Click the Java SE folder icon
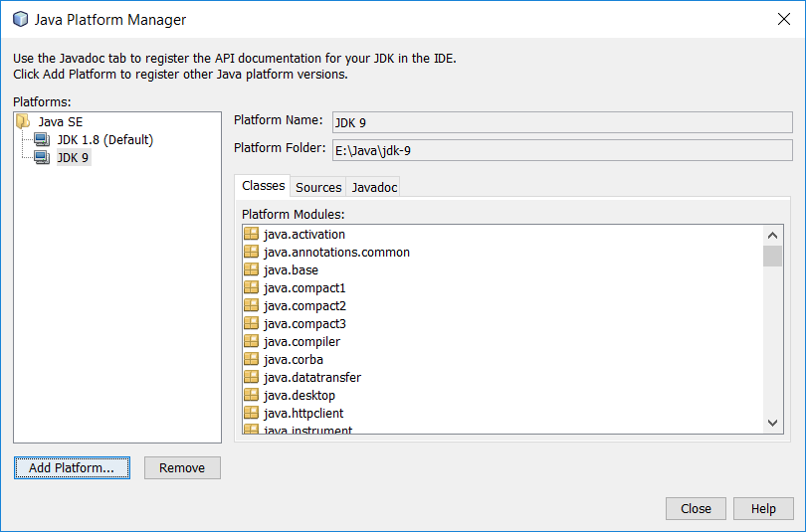The width and height of the screenshot is (806, 532). (x=24, y=121)
